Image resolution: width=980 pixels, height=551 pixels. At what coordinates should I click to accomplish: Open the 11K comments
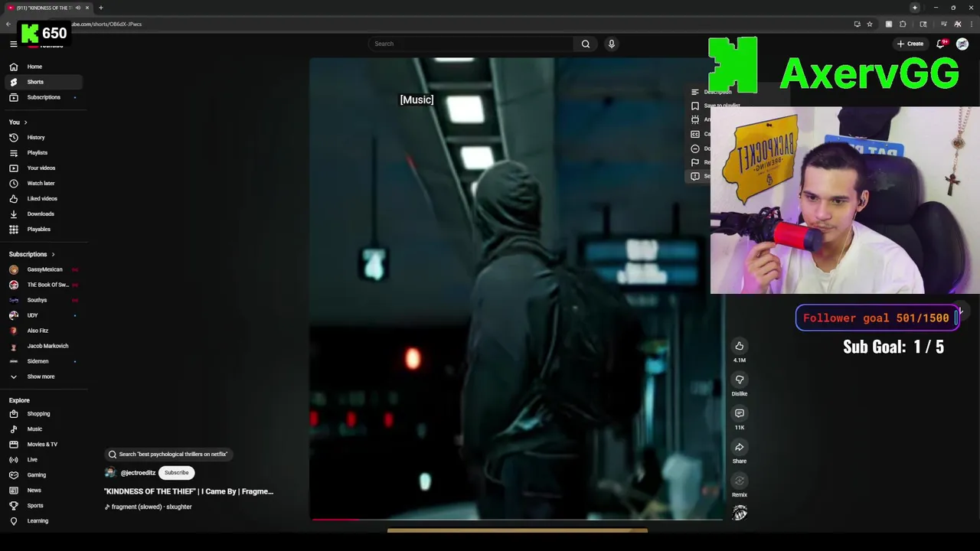(740, 413)
